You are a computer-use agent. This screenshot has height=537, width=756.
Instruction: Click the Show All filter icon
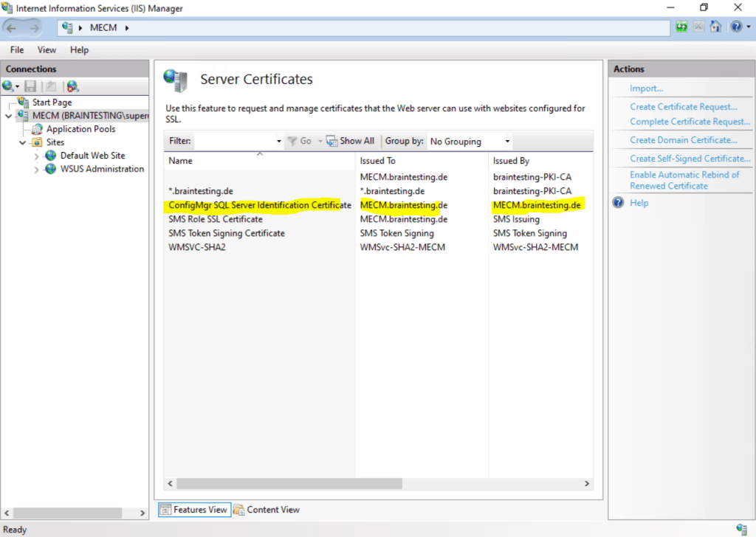[331, 141]
